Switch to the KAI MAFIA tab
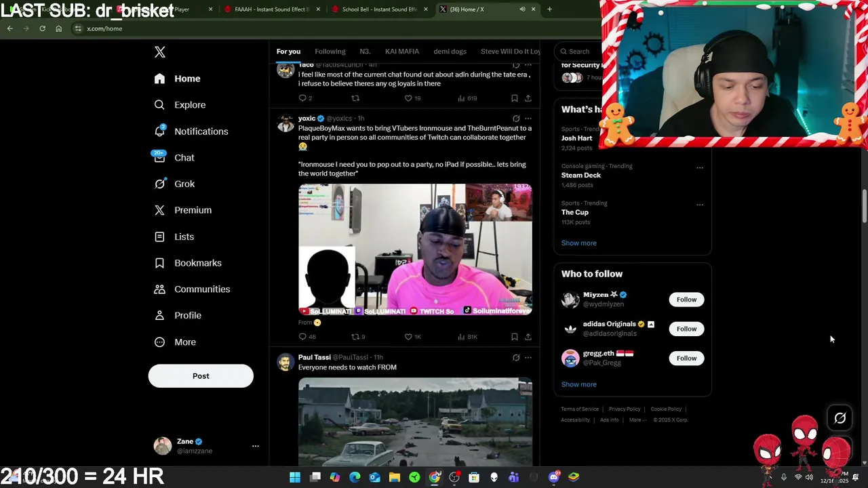The width and height of the screenshot is (868, 488). (402, 52)
